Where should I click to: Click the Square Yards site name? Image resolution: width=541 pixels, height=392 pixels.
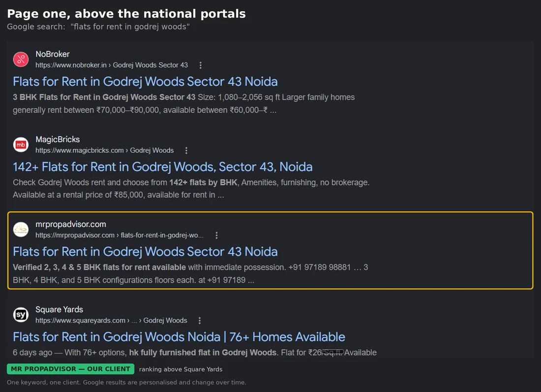pos(60,309)
